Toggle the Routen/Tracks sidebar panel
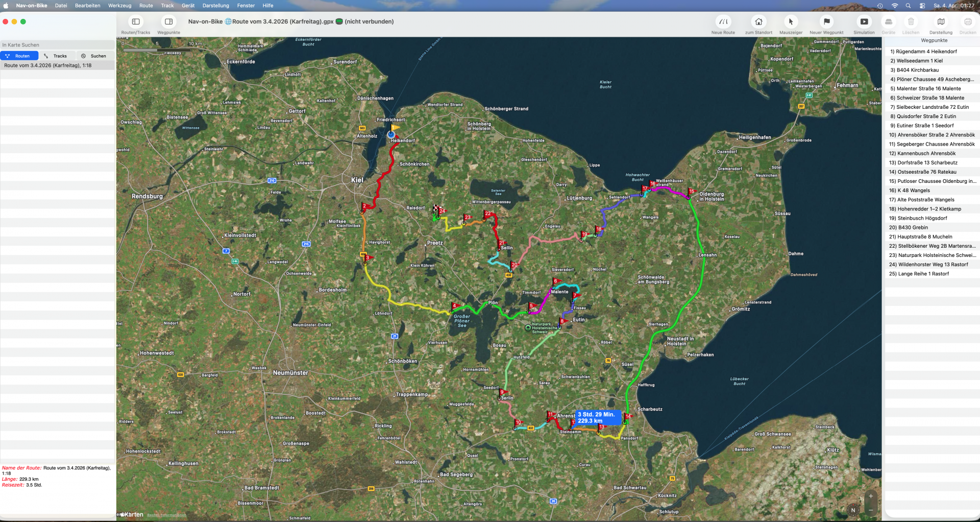The image size is (980, 522). (x=136, y=22)
